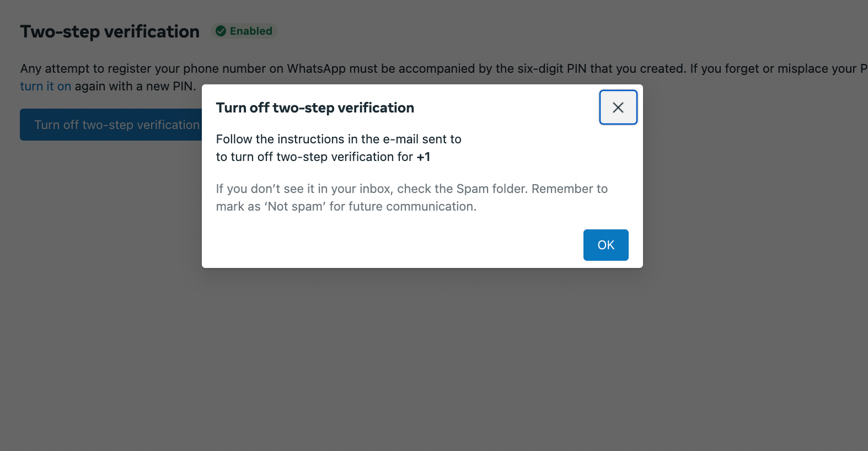The width and height of the screenshot is (868, 451).
Task: Click "again with a new PIN." text
Action: [135, 87]
